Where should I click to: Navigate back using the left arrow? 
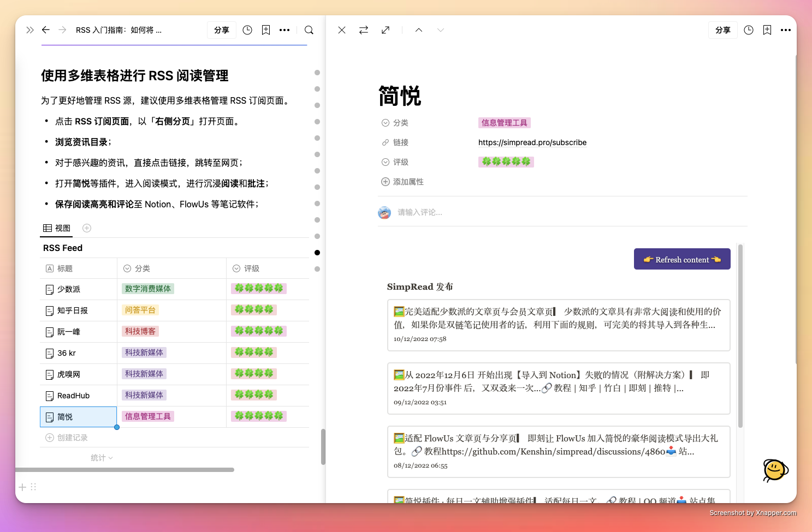click(x=46, y=30)
